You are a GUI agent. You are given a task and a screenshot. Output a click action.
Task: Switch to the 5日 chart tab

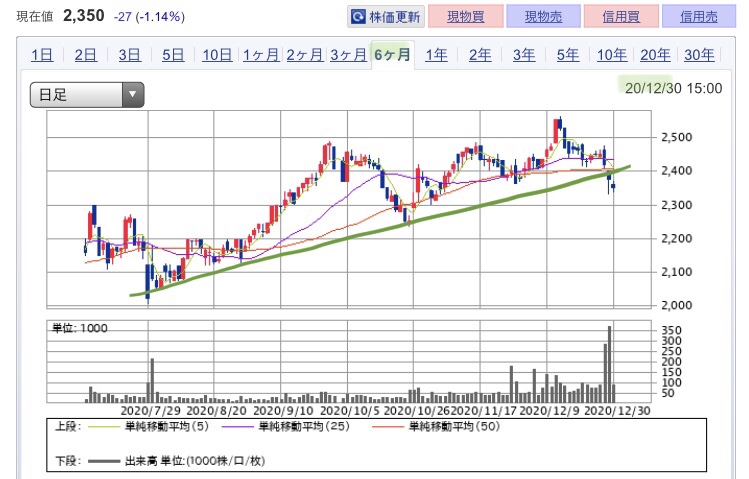173,55
